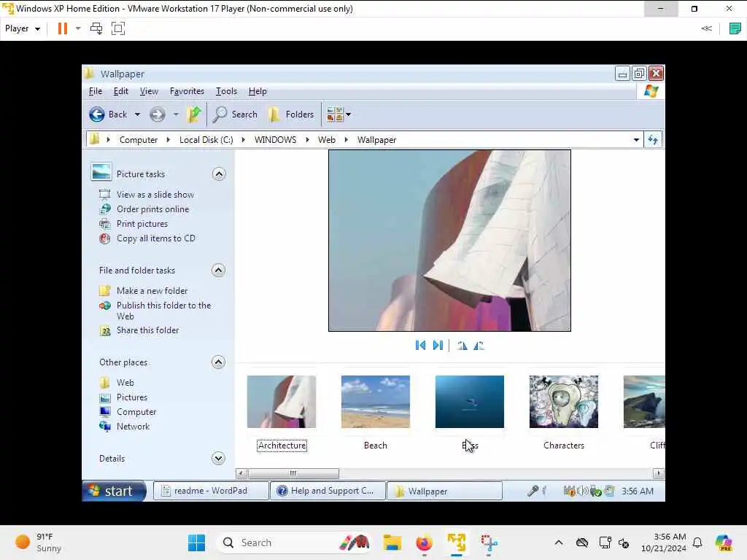The width and height of the screenshot is (747, 560).
Task: Click Make a new folder
Action: tap(152, 291)
